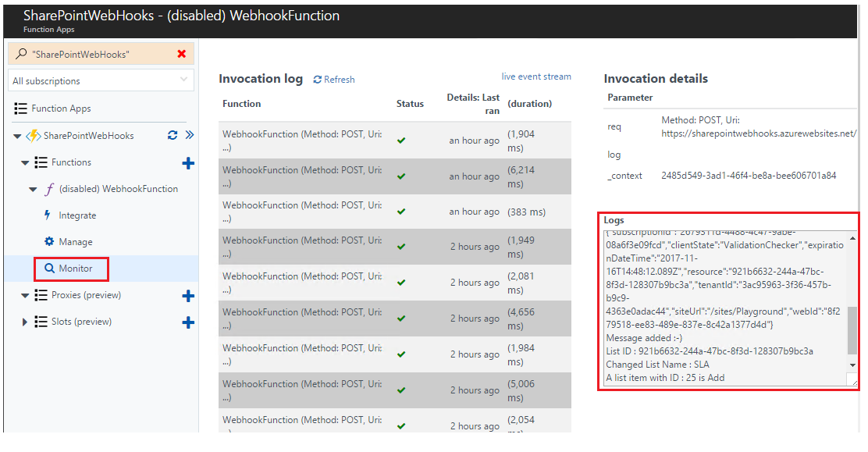Click the Integrate lightning icon

click(x=47, y=215)
